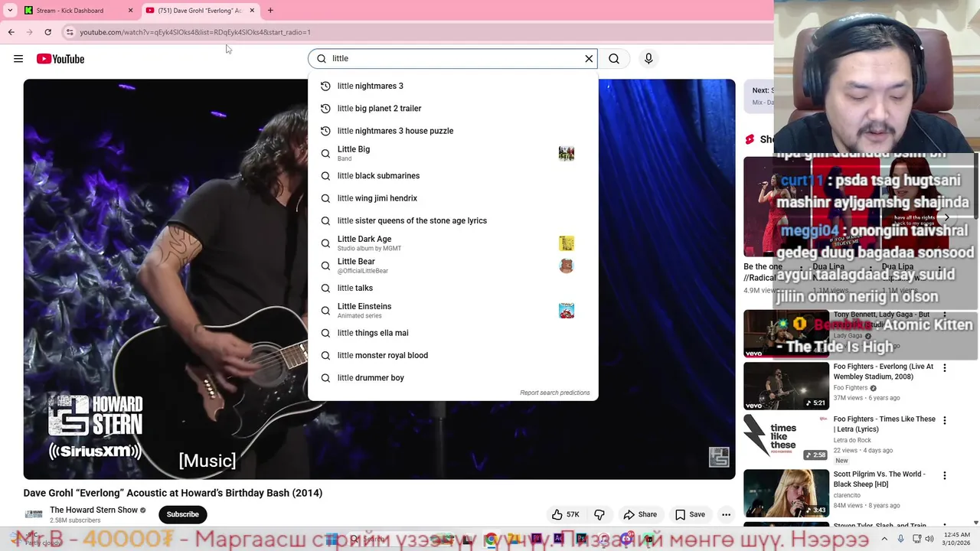Image resolution: width=980 pixels, height=551 pixels.
Task: Open the Foo Fighters channel name link
Action: (x=850, y=388)
